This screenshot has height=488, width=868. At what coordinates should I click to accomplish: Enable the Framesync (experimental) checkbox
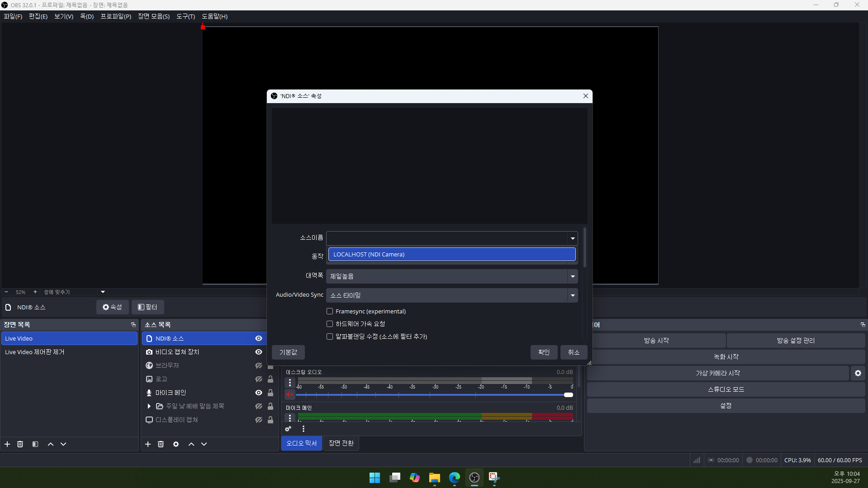pyautogui.click(x=330, y=311)
